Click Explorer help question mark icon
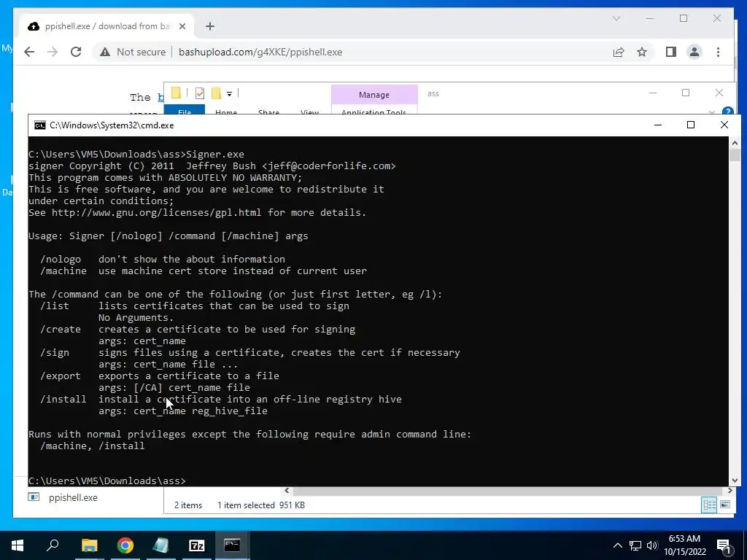Image resolution: width=747 pixels, height=560 pixels. pyautogui.click(x=727, y=111)
